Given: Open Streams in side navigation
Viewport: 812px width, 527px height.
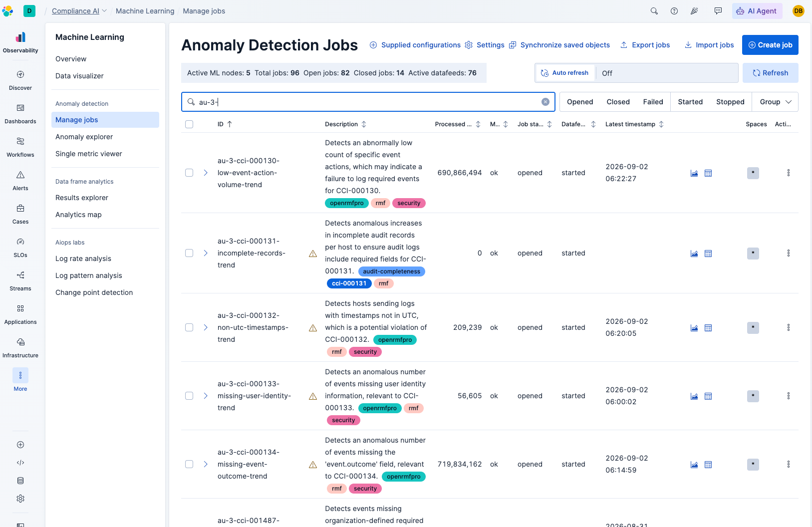Looking at the screenshot, I should [20, 281].
